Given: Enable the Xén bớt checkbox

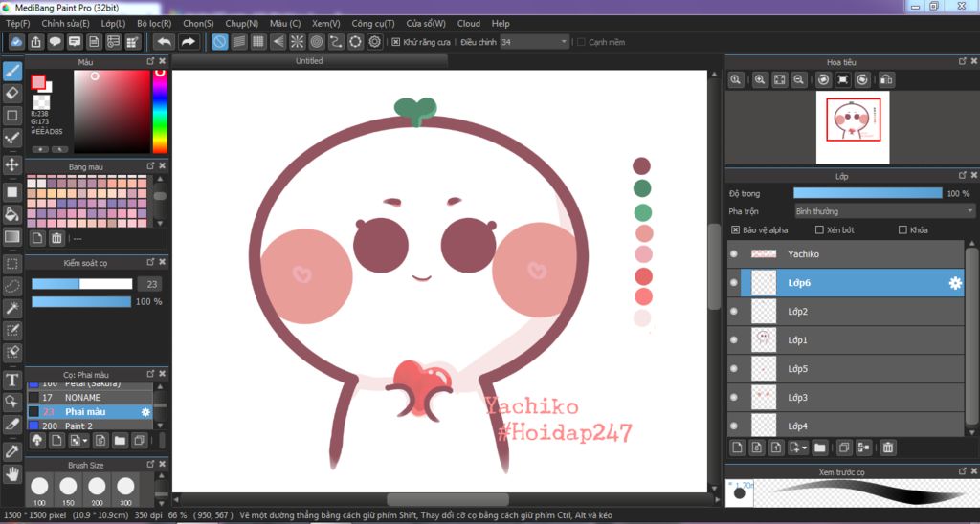Looking at the screenshot, I should pos(819,229).
